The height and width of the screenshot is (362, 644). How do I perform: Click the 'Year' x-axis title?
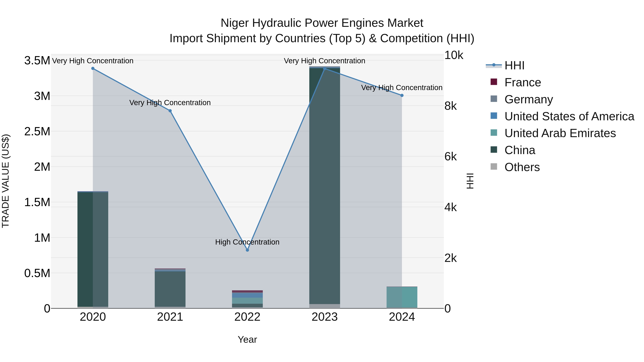pos(247,339)
